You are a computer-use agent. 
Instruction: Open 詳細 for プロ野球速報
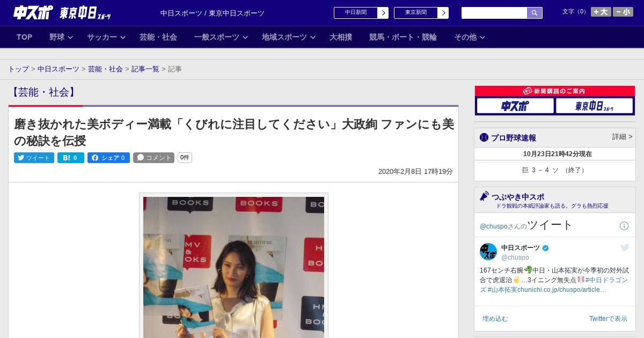[x=623, y=137]
